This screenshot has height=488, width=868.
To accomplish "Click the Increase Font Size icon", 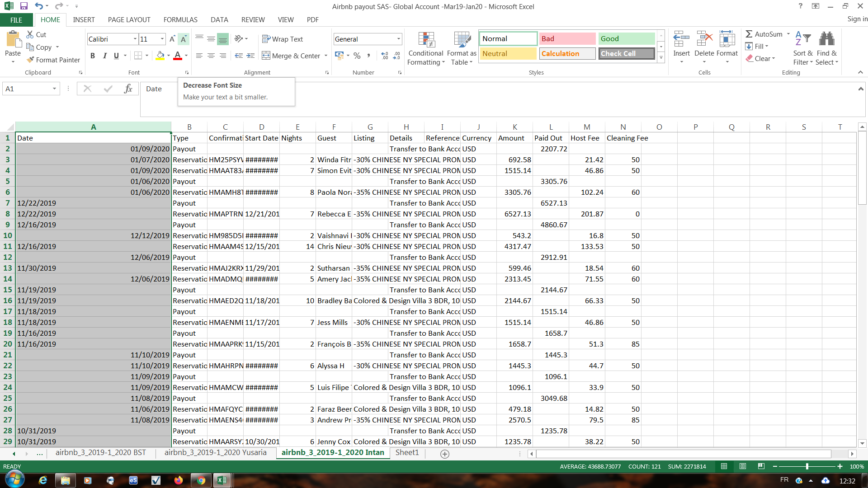I will click(x=172, y=39).
